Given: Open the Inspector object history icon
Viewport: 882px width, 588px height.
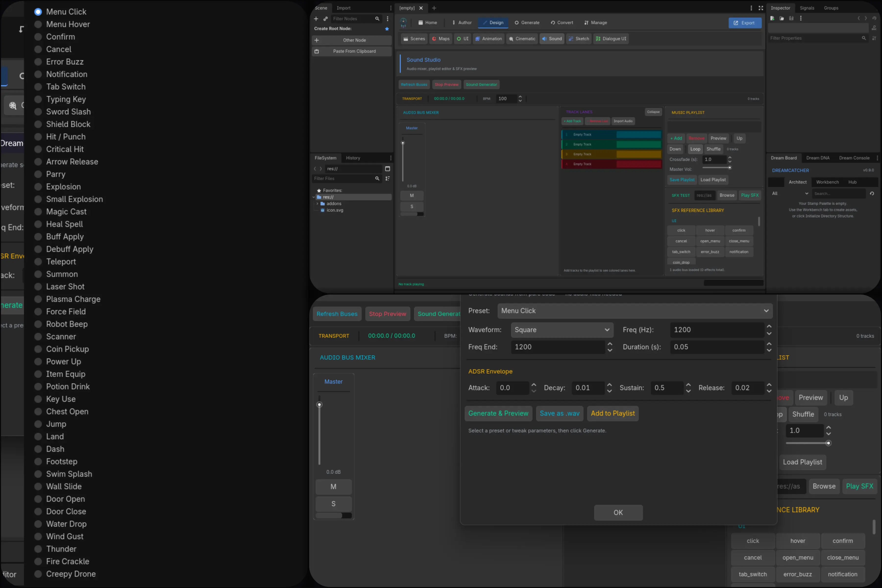Looking at the screenshot, I should [874, 18].
